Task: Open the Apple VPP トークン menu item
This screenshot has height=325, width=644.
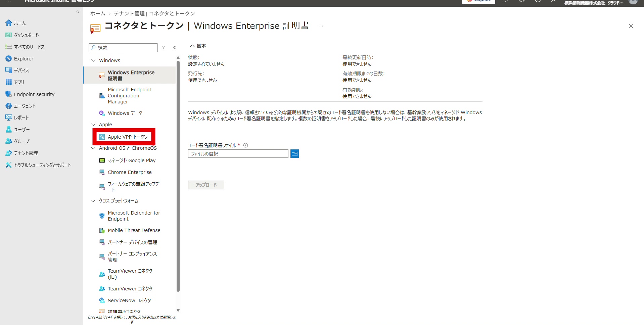Action: tap(124, 137)
